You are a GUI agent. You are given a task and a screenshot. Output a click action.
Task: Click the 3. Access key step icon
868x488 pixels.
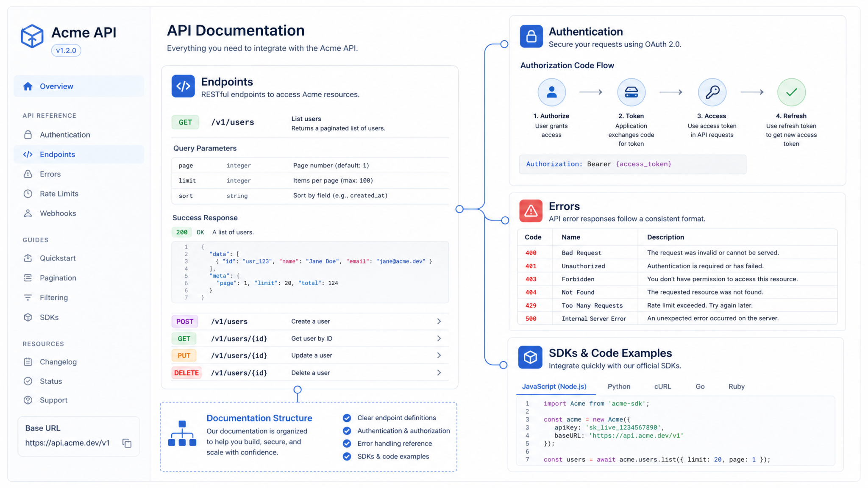[x=712, y=92]
